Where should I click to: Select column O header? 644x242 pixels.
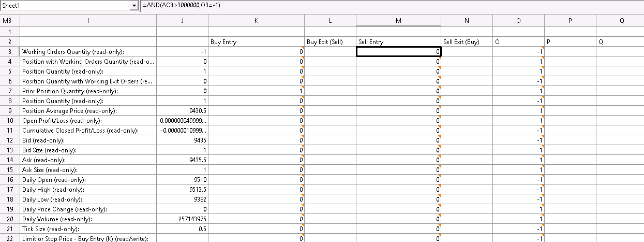click(x=518, y=21)
